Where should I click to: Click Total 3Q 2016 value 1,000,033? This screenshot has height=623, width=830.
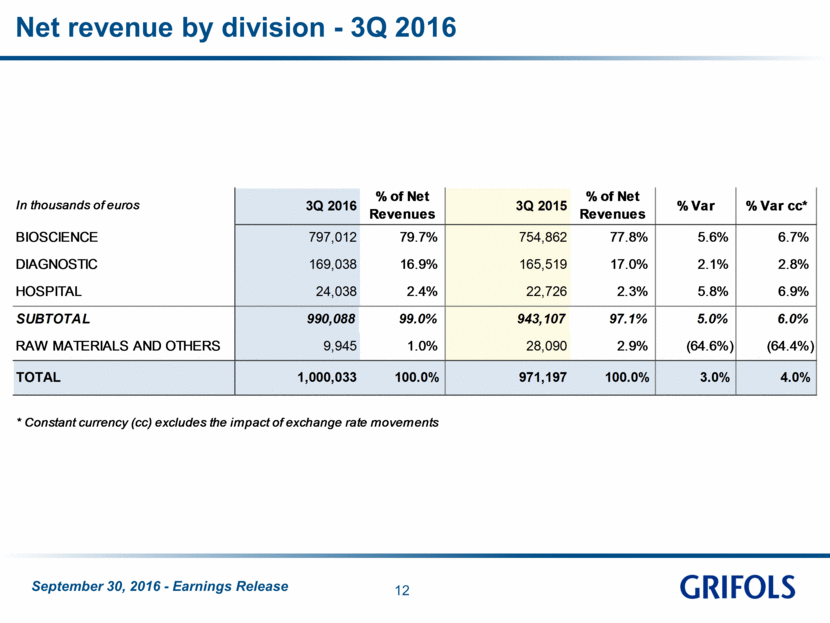pyautogui.click(x=327, y=377)
